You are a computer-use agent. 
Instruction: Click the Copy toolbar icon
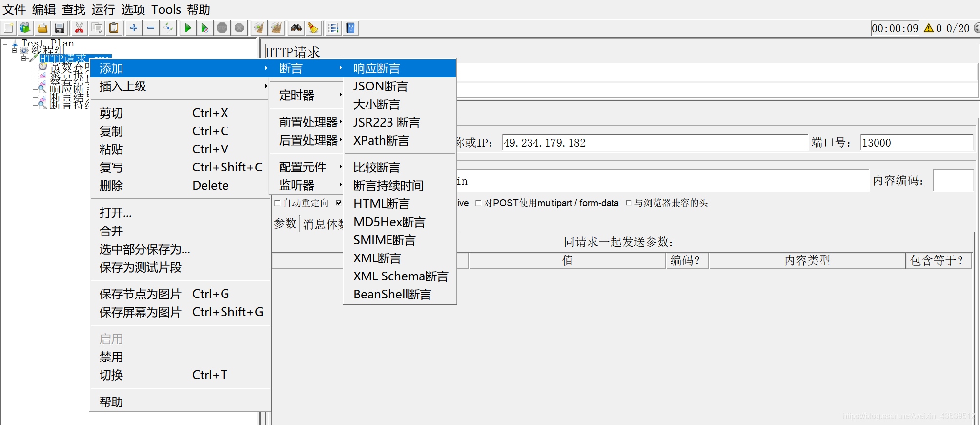pos(97,28)
